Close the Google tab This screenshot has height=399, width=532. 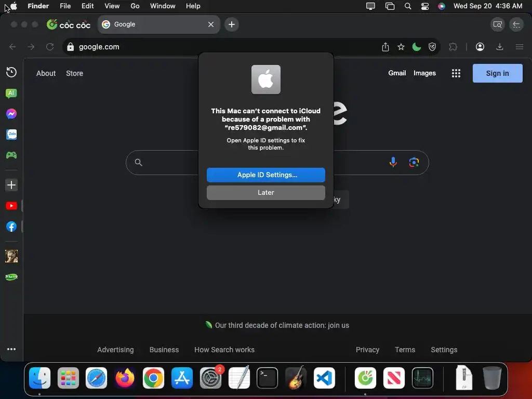tap(211, 24)
